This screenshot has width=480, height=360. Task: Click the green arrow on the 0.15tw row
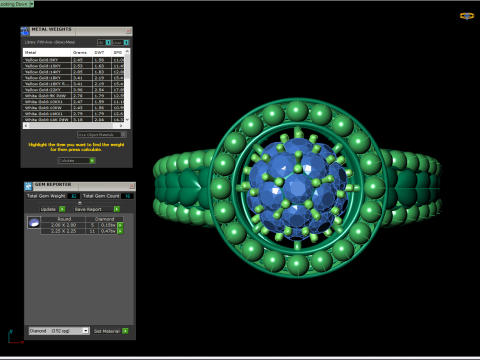tap(120, 225)
